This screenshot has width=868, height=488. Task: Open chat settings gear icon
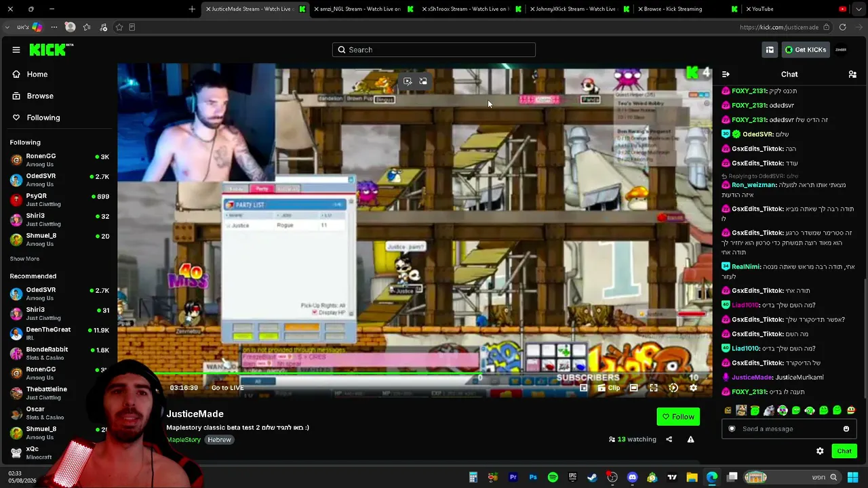click(x=820, y=451)
